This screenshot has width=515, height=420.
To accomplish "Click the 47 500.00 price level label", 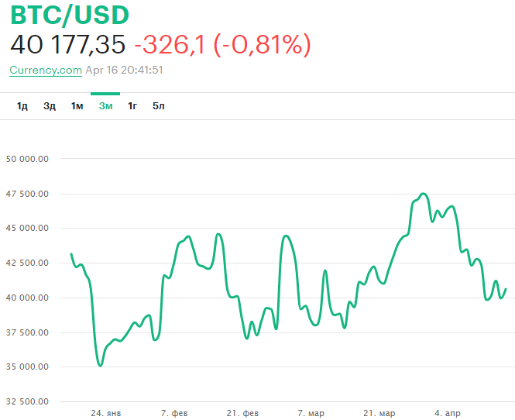I will click(x=27, y=194).
